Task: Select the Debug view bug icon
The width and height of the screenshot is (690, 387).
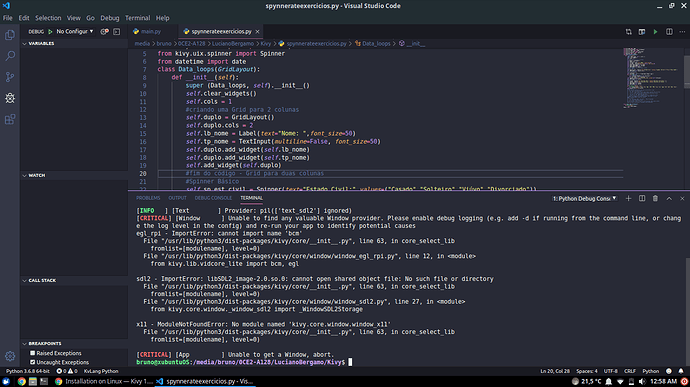Action: click(x=10, y=98)
